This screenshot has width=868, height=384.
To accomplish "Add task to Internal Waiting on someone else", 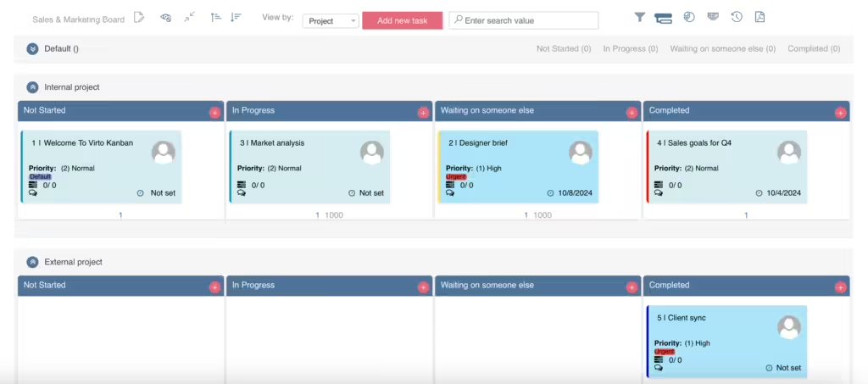I will coord(632,113).
